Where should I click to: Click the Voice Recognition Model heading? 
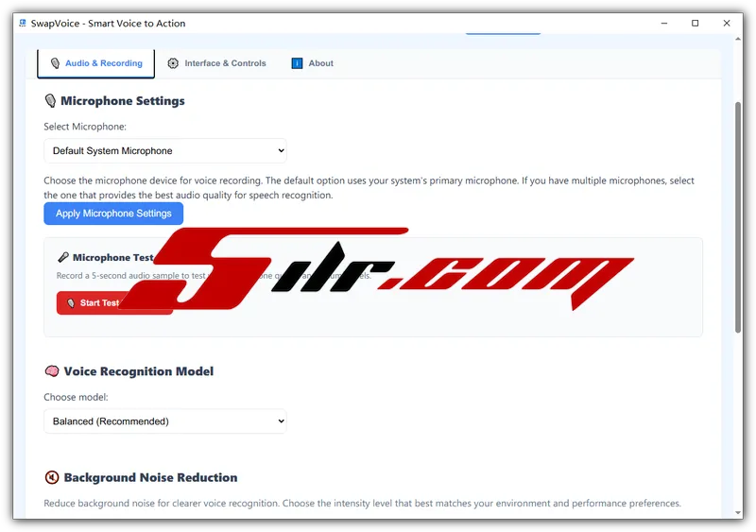coord(138,371)
